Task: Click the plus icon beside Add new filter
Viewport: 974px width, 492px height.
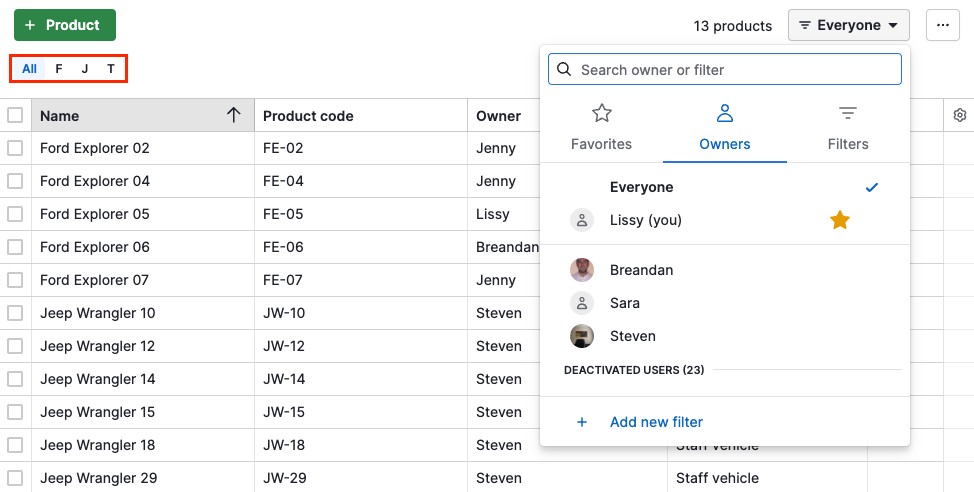Action: pyautogui.click(x=582, y=422)
